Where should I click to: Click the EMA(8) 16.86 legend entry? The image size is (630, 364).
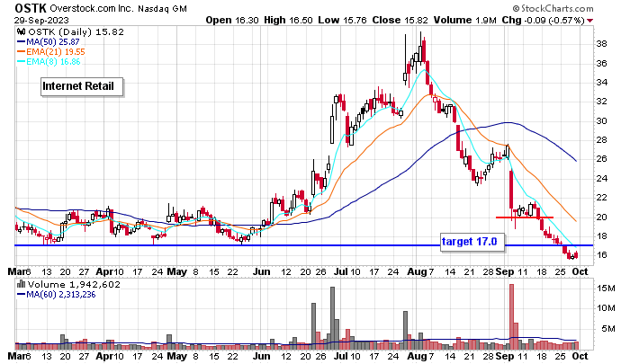tap(49, 62)
